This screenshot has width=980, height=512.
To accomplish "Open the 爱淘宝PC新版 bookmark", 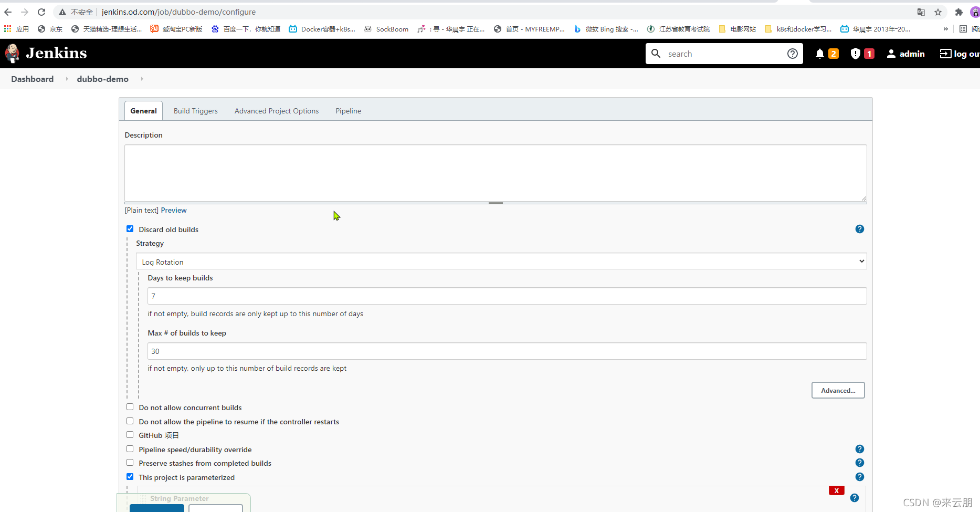I will click(x=176, y=29).
